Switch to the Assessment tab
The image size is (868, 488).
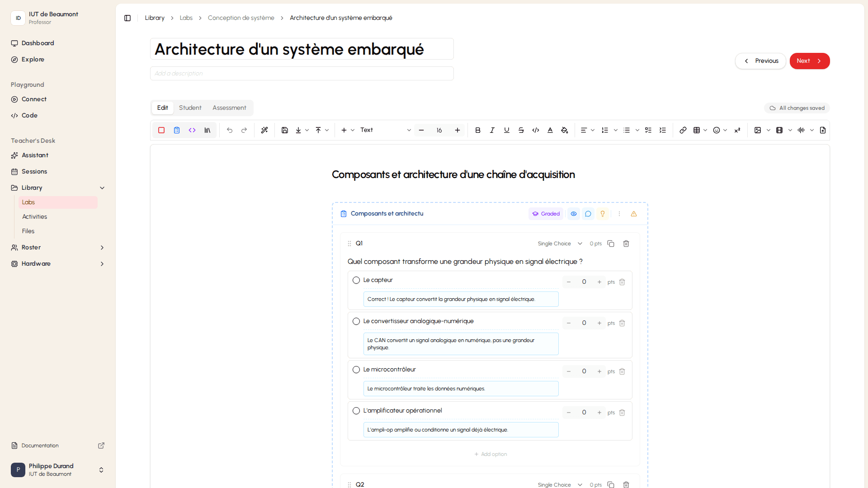pos(229,108)
